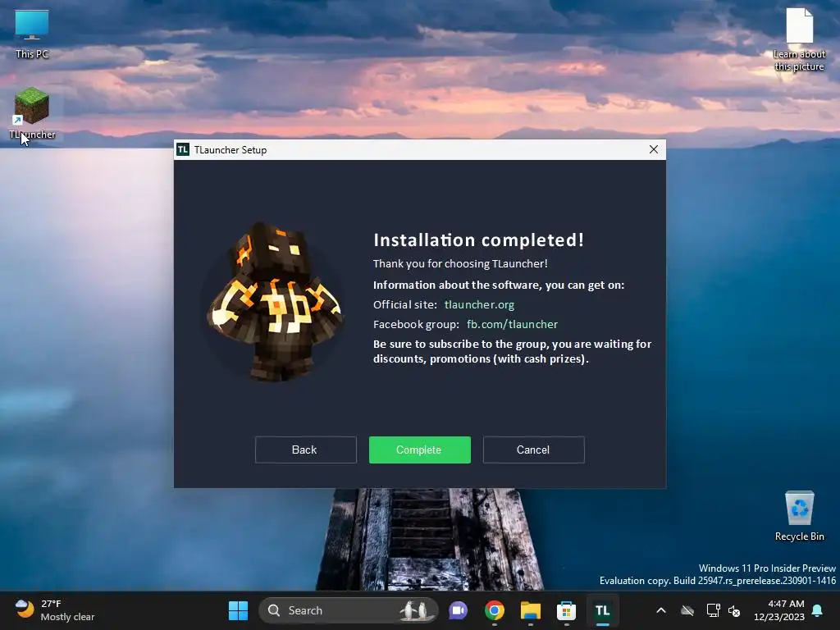This screenshot has height=630, width=840.
Task: Open File Explorer from taskbar
Action: tap(531, 610)
